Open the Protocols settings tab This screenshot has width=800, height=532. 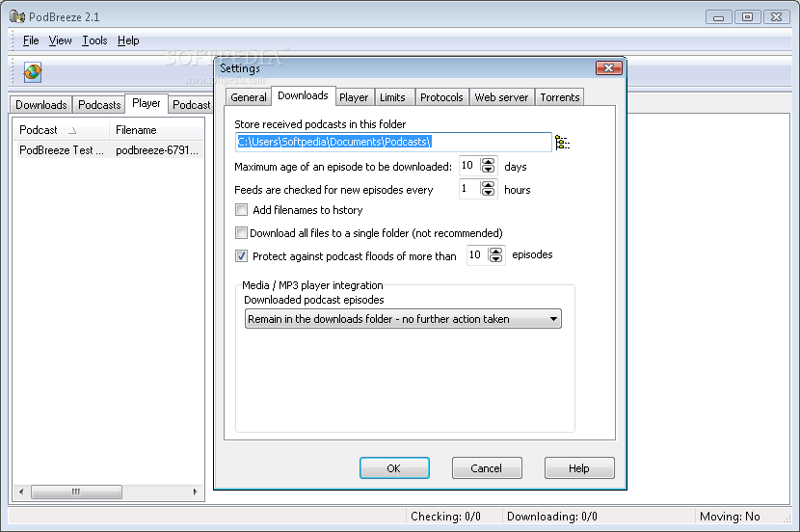pyautogui.click(x=441, y=97)
